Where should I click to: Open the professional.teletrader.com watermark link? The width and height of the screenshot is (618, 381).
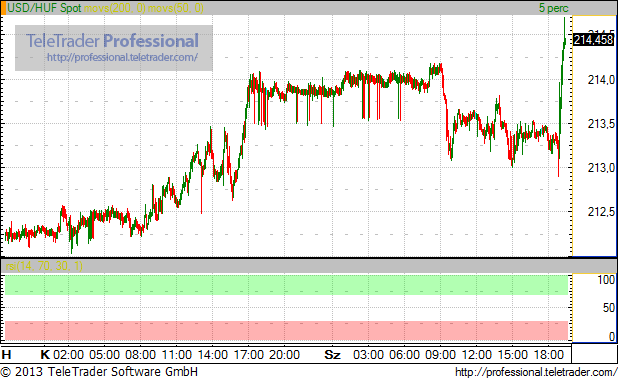pyautogui.click(x=122, y=58)
